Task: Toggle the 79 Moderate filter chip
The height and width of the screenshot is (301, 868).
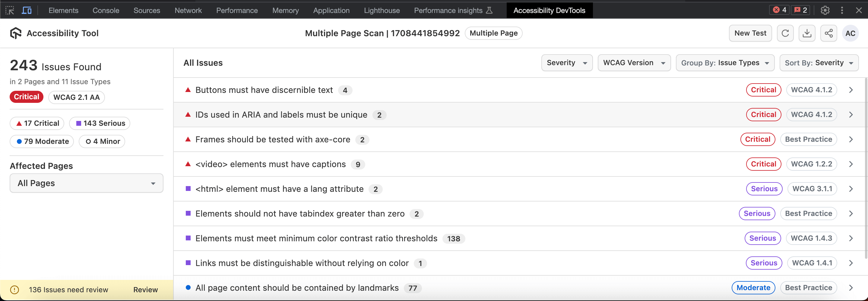Action: 42,141
